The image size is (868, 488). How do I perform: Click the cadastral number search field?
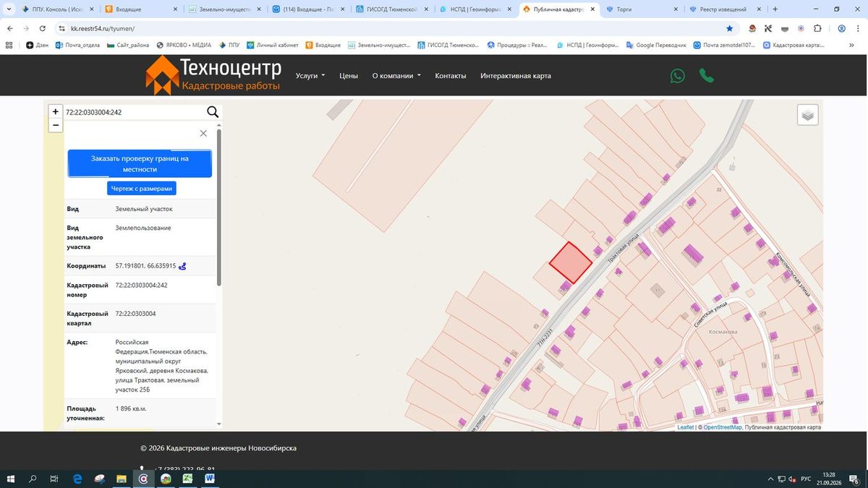(135, 112)
